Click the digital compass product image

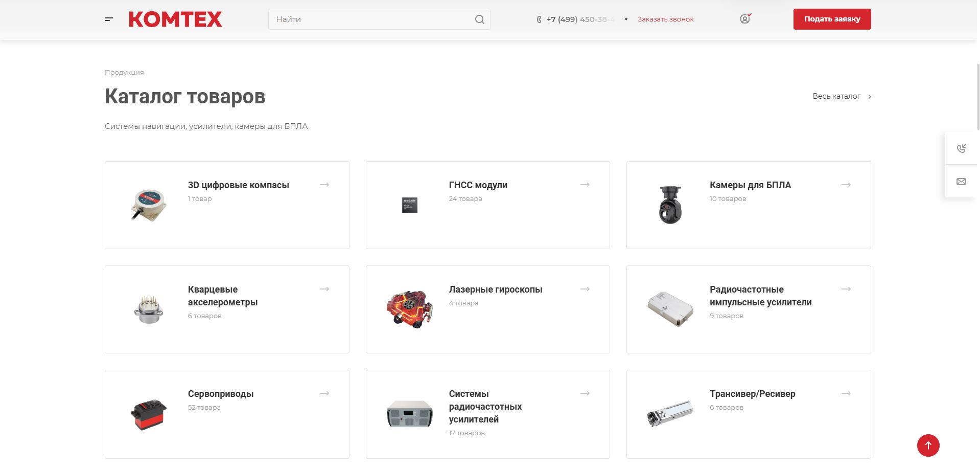(149, 205)
